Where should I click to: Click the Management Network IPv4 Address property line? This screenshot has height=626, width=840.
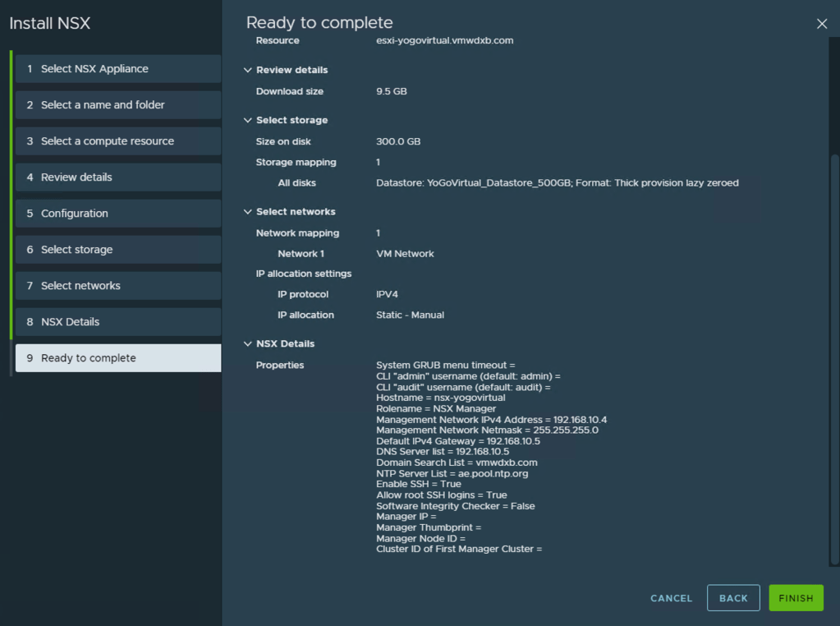(491, 420)
